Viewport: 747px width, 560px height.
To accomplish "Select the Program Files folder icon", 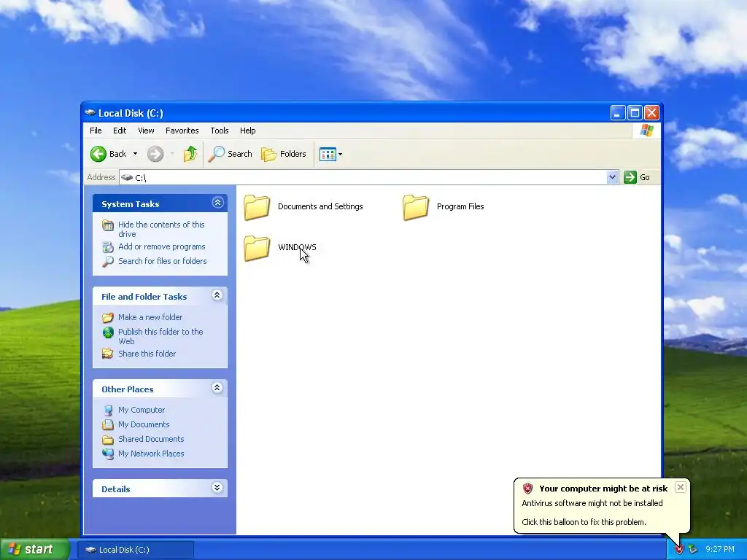I will [416, 207].
